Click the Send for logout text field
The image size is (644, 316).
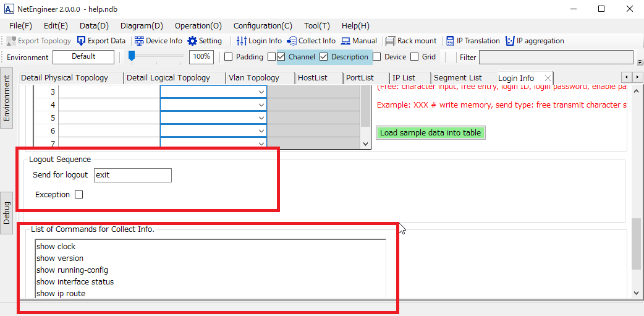[132, 175]
